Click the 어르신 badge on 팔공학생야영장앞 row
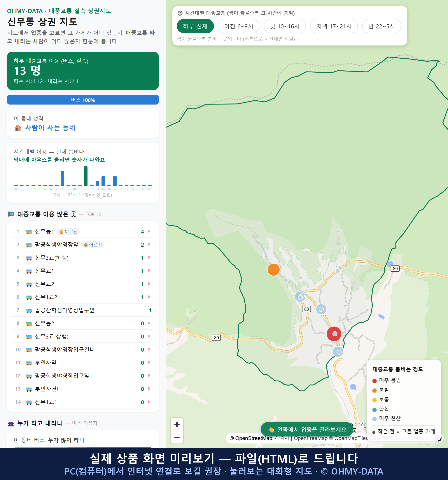 (93, 245)
